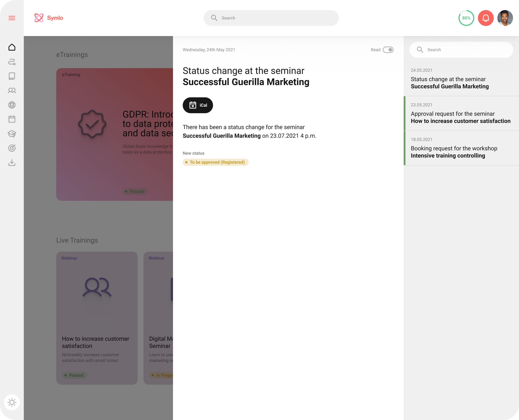Open the community people icon in the sidebar
This screenshot has width=519, height=420.
point(12,90)
